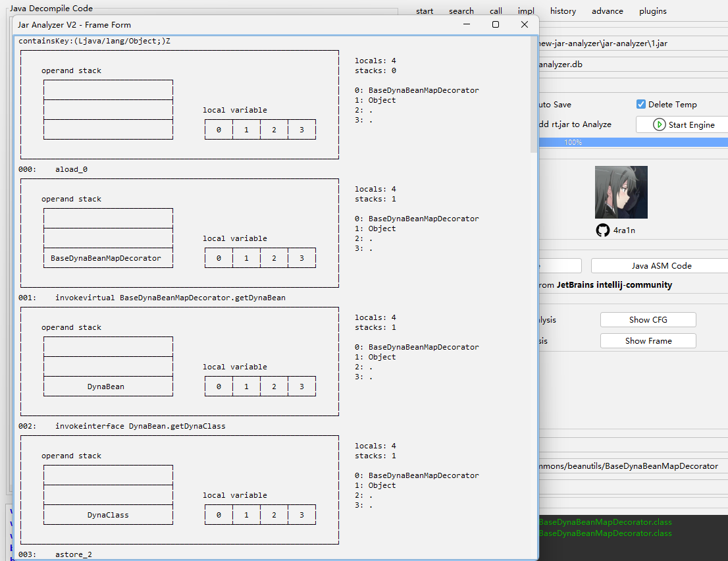The image size is (728, 561).
Task: Click 'JetBrains intellij-community' credit text
Action: [x=614, y=284]
